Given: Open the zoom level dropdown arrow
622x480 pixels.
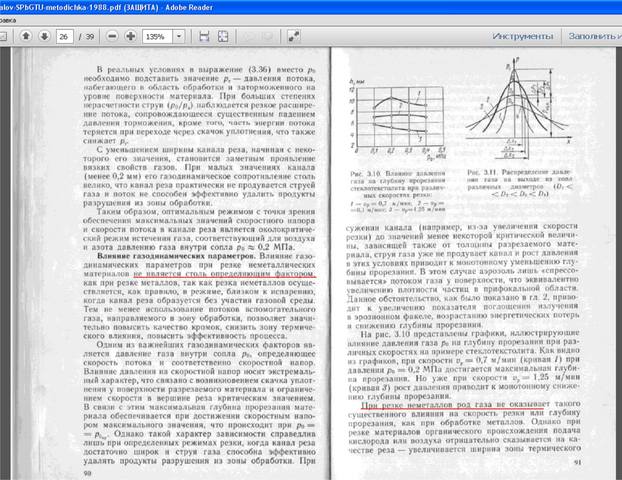Looking at the screenshot, I should tap(179, 37).
